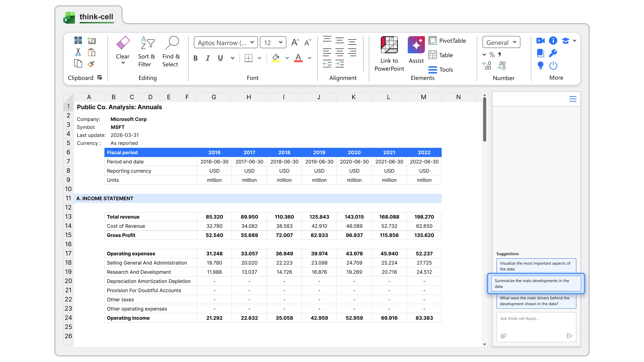Click the Paste clipboard icon
The height and width of the screenshot is (362, 644).
click(92, 52)
